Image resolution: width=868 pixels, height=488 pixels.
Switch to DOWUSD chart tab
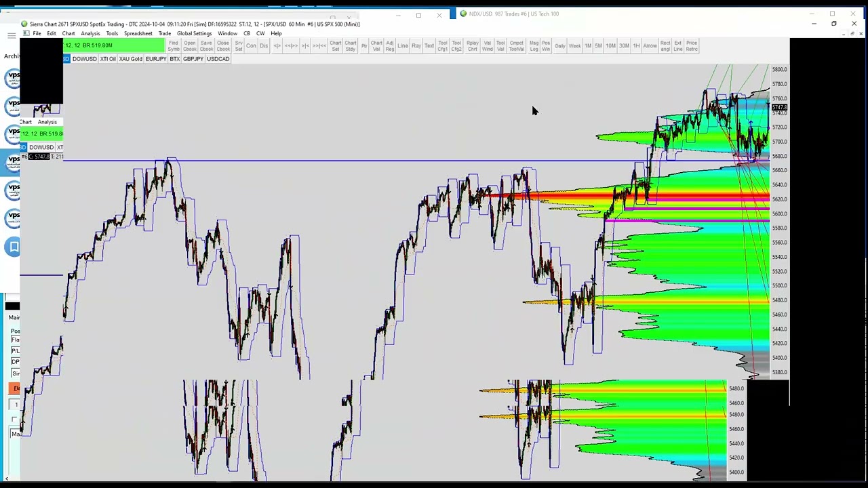[x=84, y=59]
